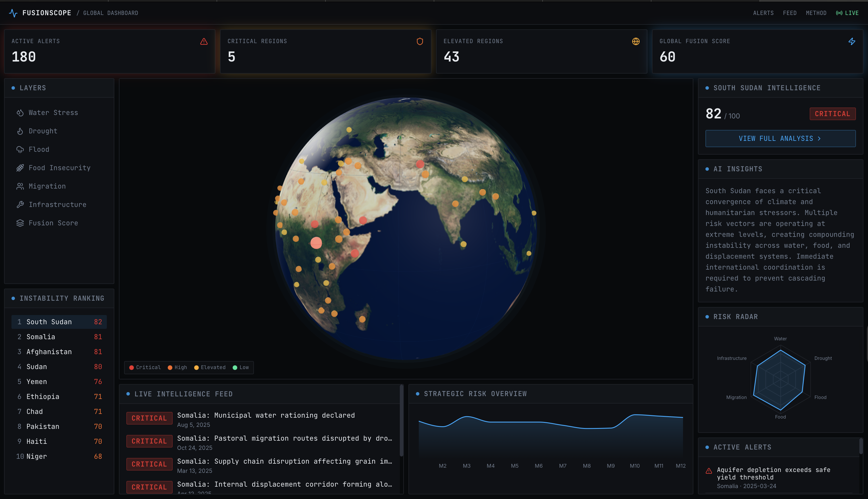The width and height of the screenshot is (868, 499).
Task: Open the ALERTS nav item
Action: tap(763, 13)
